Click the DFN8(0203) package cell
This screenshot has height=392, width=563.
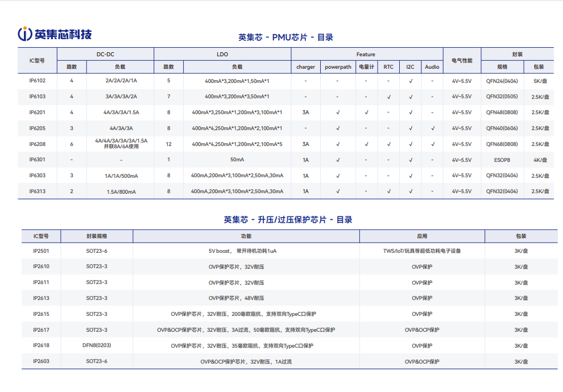pyautogui.click(x=97, y=345)
